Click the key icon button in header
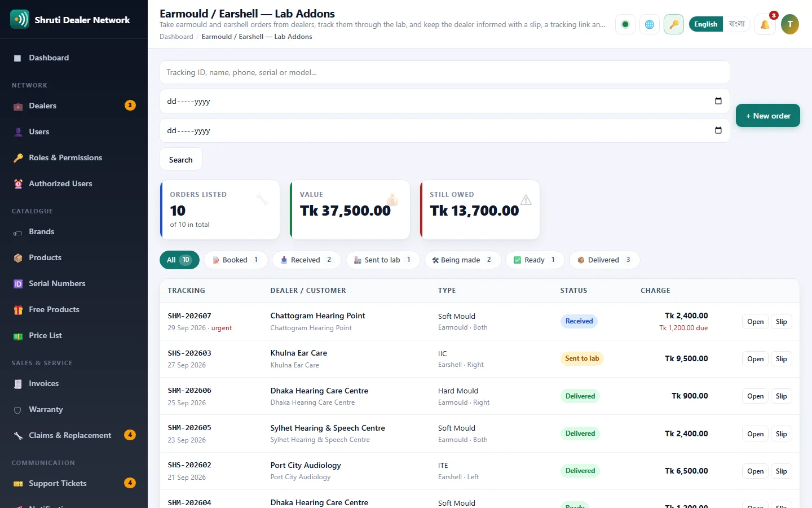The width and height of the screenshot is (812, 508). tap(674, 24)
